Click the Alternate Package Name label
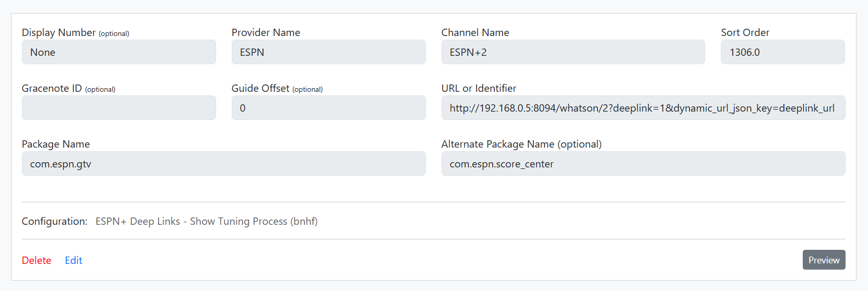The width and height of the screenshot is (868, 291). pyautogui.click(x=521, y=144)
